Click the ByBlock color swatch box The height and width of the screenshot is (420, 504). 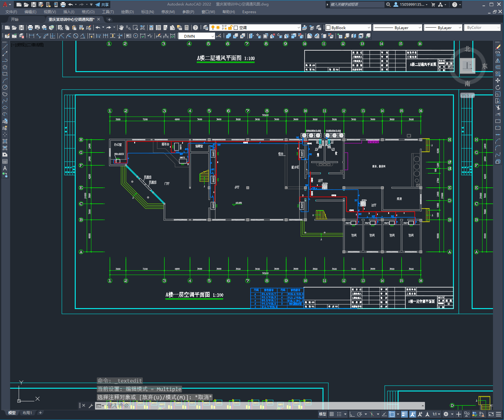click(x=328, y=28)
